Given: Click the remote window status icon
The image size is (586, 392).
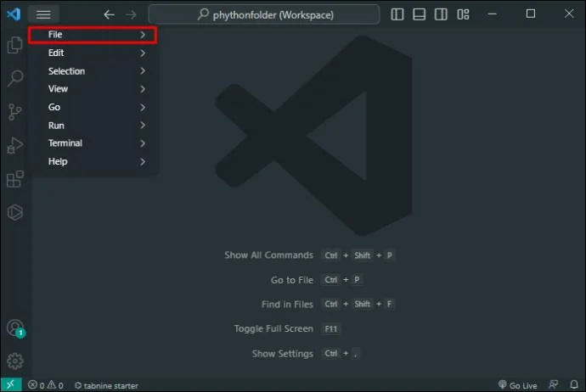Looking at the screenshot, I should click(x=10, y=384).
